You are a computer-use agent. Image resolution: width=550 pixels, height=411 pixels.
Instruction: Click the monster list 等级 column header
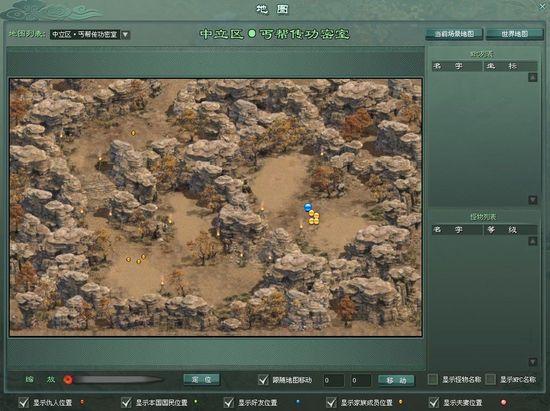[x=510, y=230]
